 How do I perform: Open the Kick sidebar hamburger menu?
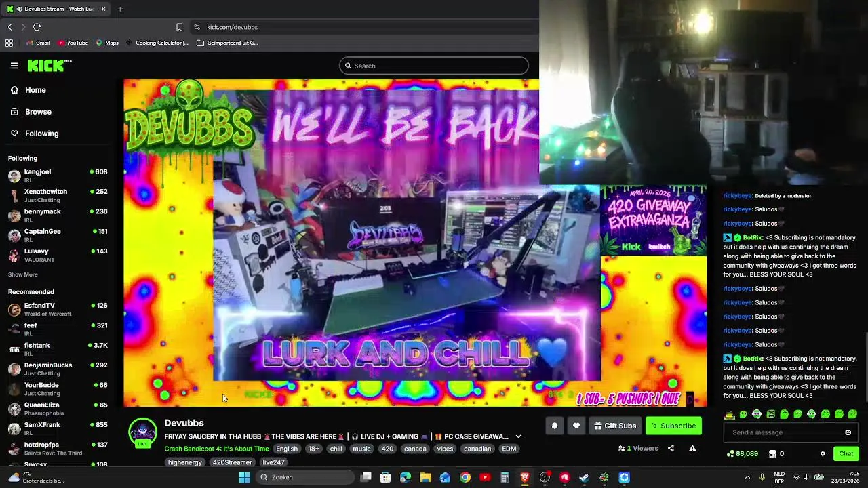[14, 66]
